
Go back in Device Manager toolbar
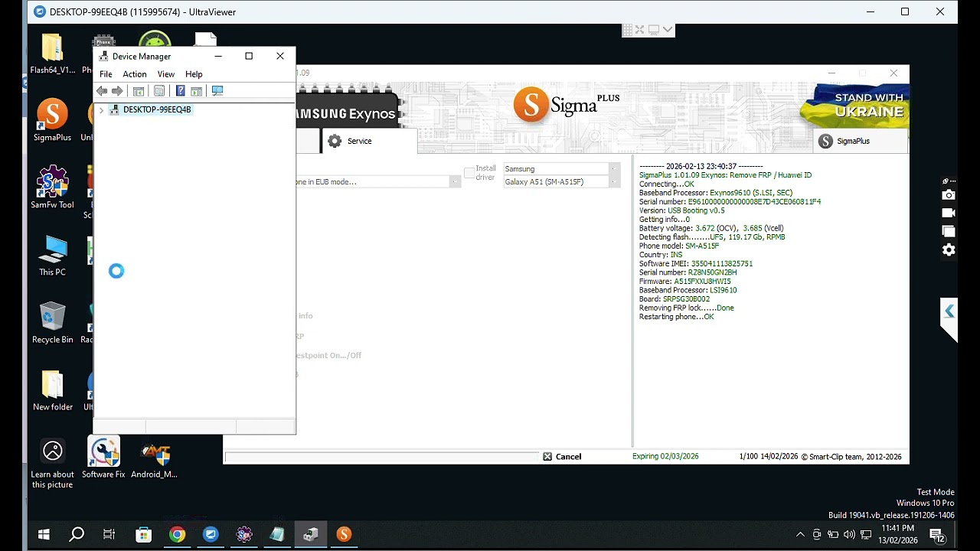click(102, 91)
